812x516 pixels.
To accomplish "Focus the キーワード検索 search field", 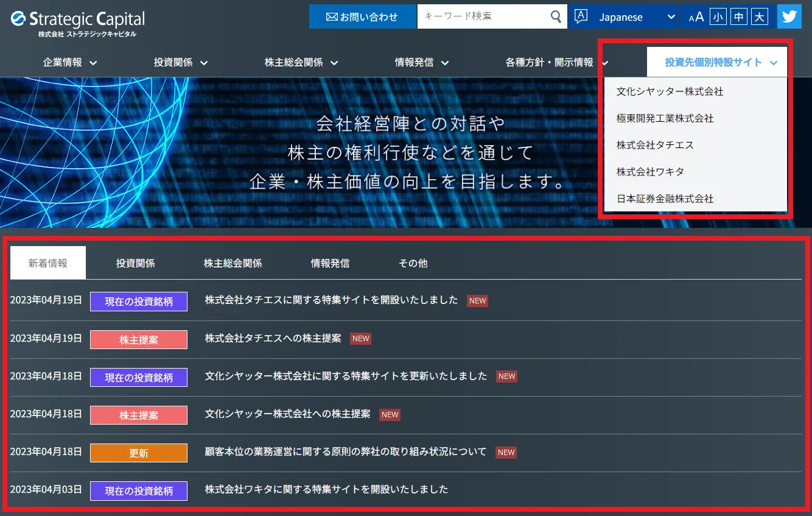I will pos(484,16).
